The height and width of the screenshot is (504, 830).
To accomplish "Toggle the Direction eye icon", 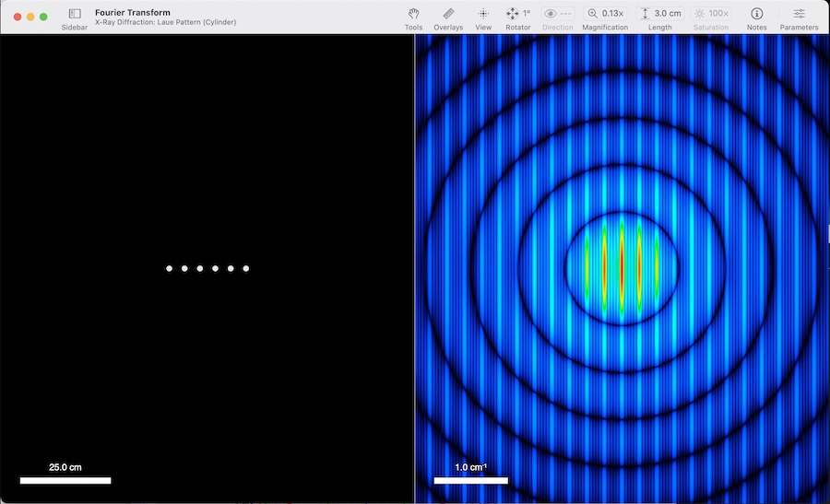I will click(x=551, y=14).
